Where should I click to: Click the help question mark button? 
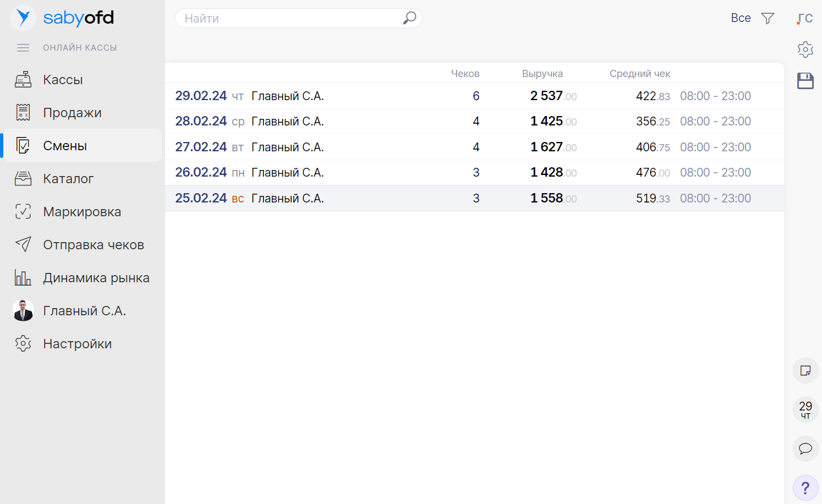[x=805, y=487]
